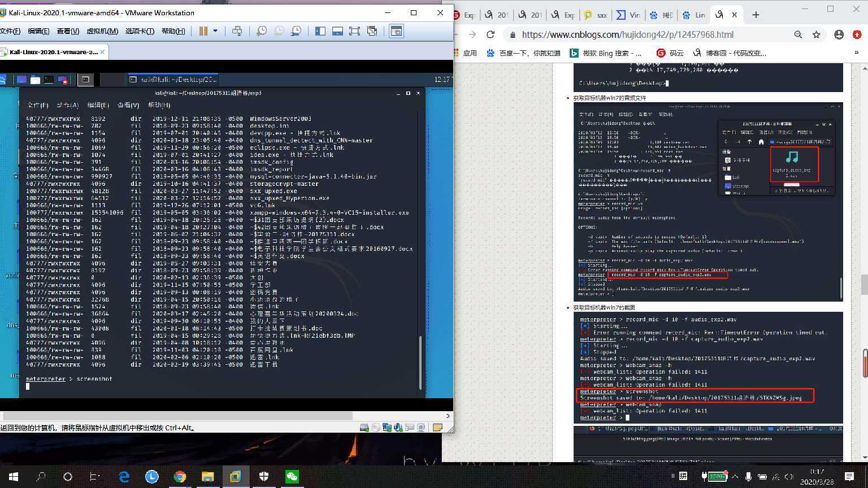
Task: Open the Chrome profile avatar
Action: coord(839,34)
